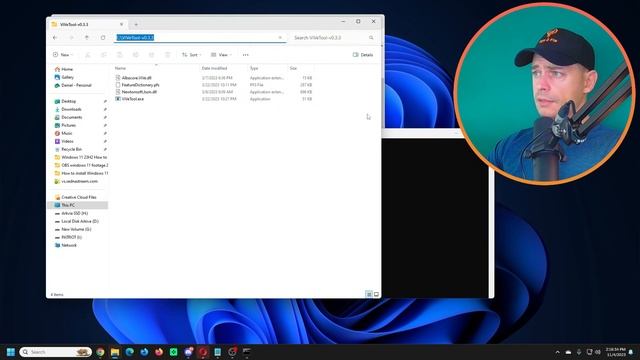Viewport: 640px width, 360px height.
Task: Open Pictures in the sidebar
Action: tap(69, 125)
